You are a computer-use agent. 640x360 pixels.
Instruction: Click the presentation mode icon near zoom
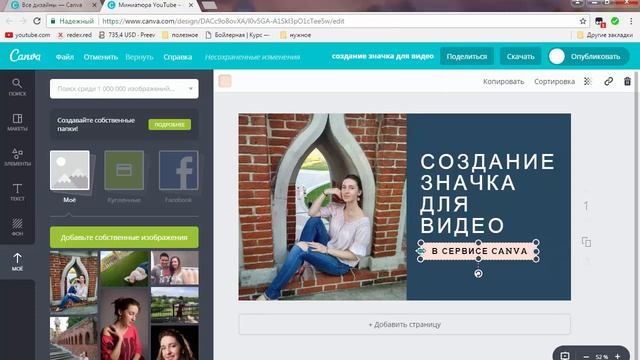pyautogui.click(x=565, y=356)
